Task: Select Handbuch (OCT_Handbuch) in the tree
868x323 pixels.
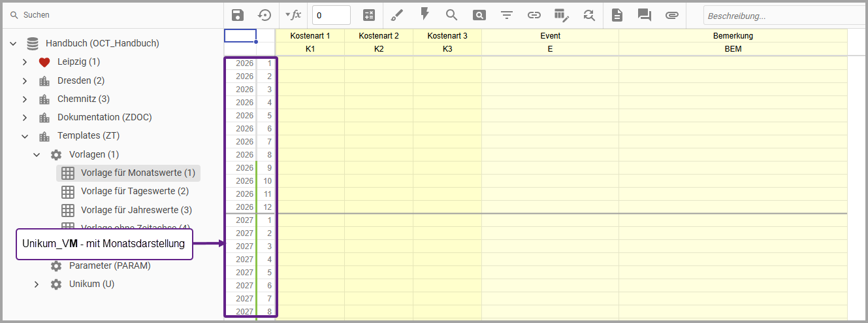Action: coord(103,44)
